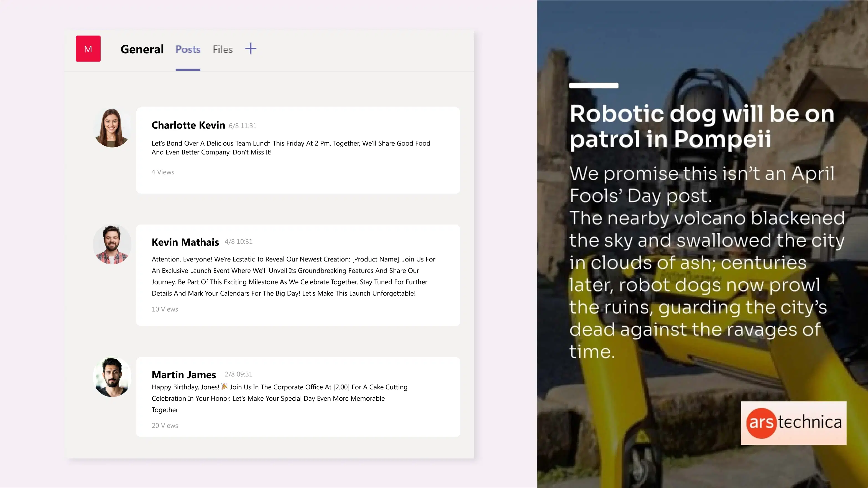Switch to the Files tab
The height and width of the screenshot is (488, 868).
(x=222, y=49)
